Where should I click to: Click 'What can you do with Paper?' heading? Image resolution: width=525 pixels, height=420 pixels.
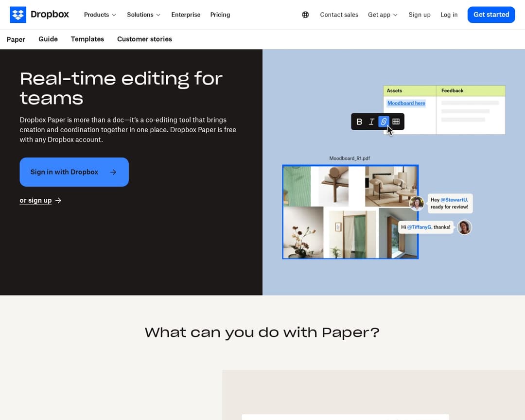[262, 332]
